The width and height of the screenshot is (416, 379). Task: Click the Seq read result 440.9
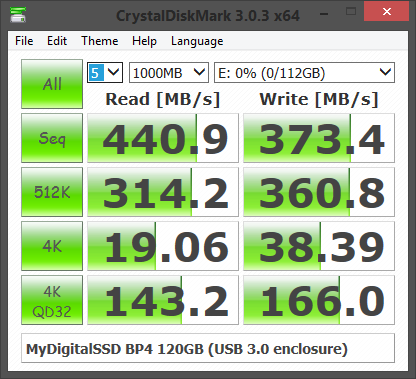[x=163, y=138]
